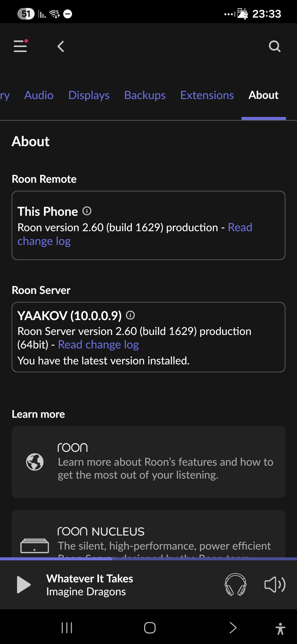Open the hamburger navigation menu
This screenshot has width=297, height=644.
pos(21,46)
